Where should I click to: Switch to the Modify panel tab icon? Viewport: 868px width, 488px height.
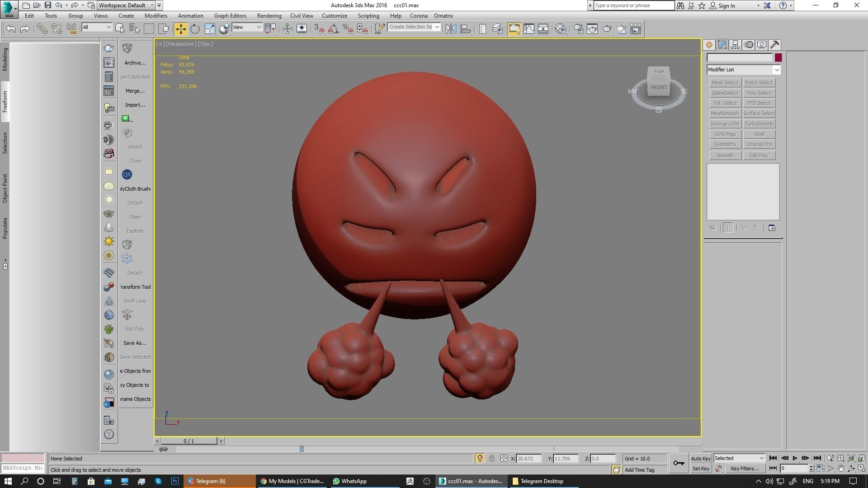[722, 45]
